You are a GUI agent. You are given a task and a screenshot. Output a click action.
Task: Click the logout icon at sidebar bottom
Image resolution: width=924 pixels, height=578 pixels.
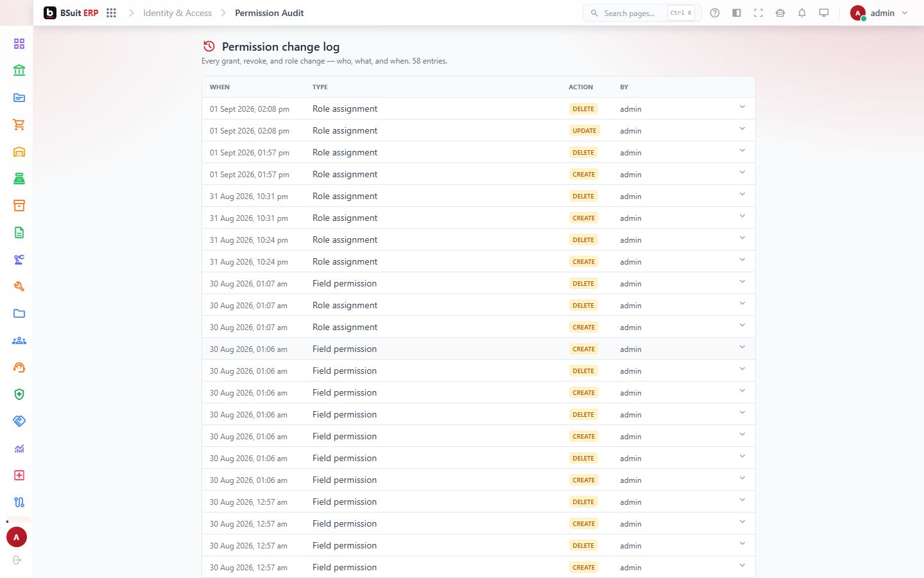click(x=17, y=560)
